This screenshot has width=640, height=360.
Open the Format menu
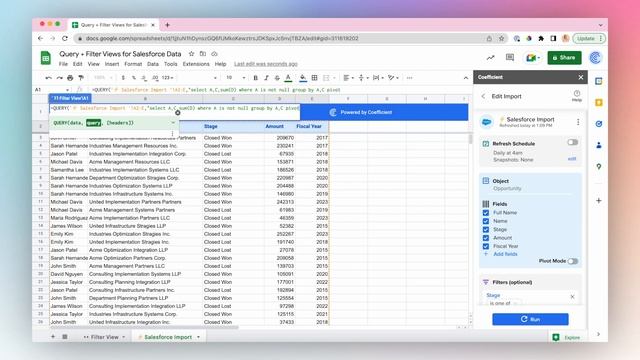click(133, 64)
